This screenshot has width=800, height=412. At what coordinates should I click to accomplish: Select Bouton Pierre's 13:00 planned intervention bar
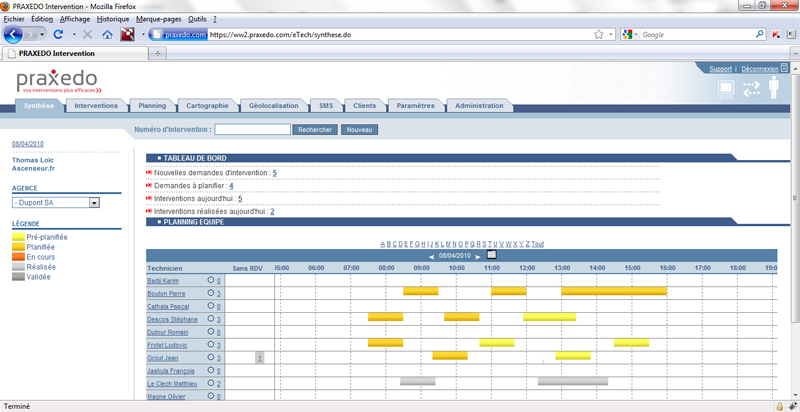pyautogui.click(x=613, y=291)
